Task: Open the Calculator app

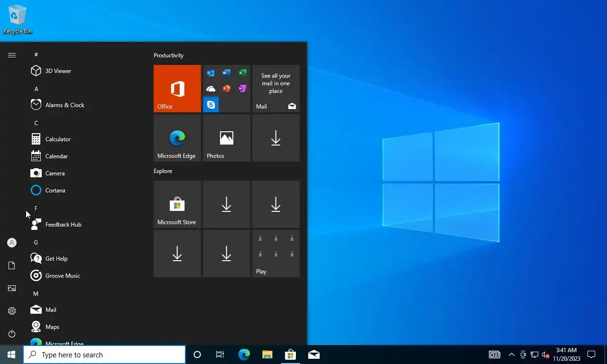Action: tap(85, 139)
